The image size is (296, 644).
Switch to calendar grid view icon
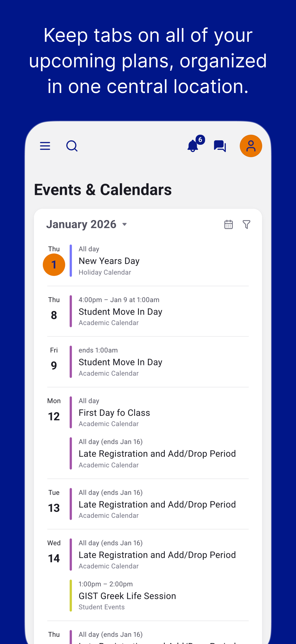click(228, 224)
